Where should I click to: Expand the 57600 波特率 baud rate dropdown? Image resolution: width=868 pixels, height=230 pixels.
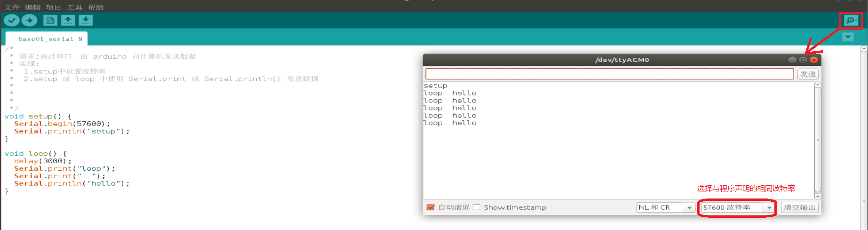pyautogui.click(x=737, y=207)
